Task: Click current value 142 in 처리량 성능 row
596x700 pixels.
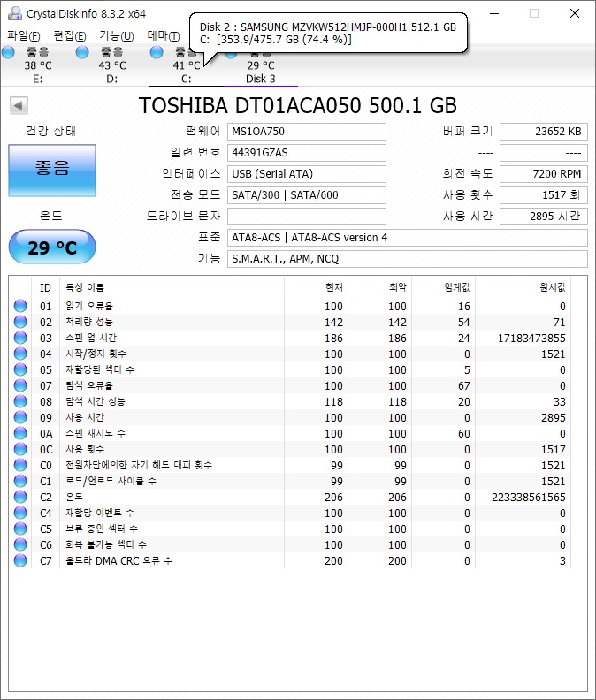Action: pos(333,323)
